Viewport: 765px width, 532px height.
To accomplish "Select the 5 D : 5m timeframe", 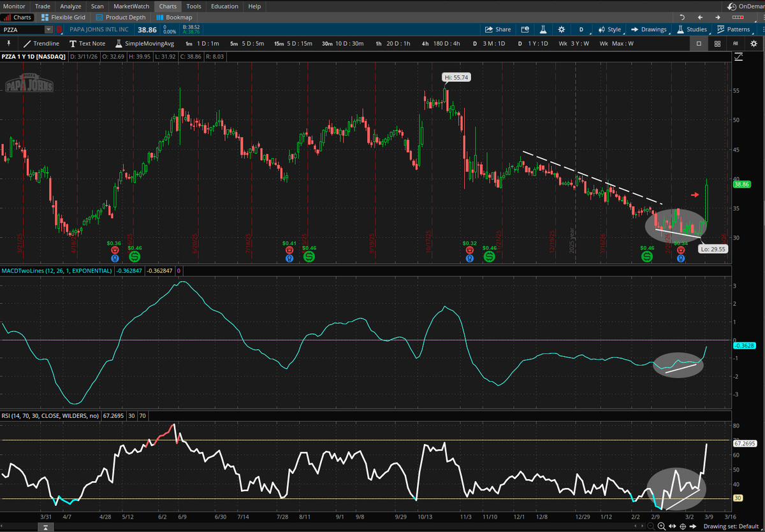I will (247, 43).
